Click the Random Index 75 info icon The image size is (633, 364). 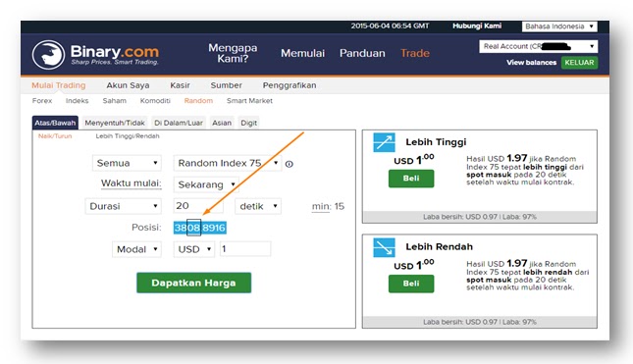[290, 164]
